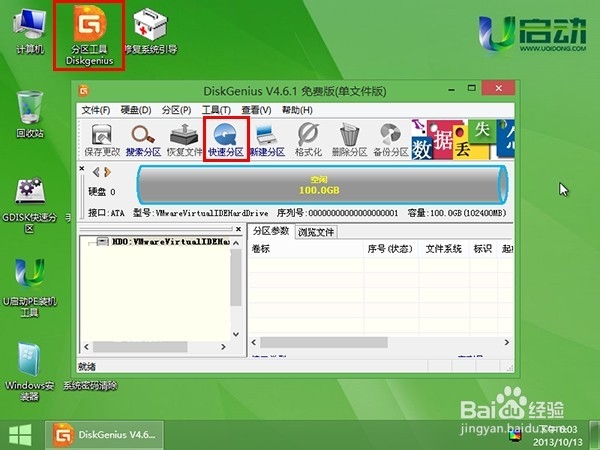Click the 标识 column header
Screen dimensions: 600x450
click(483, 249)
